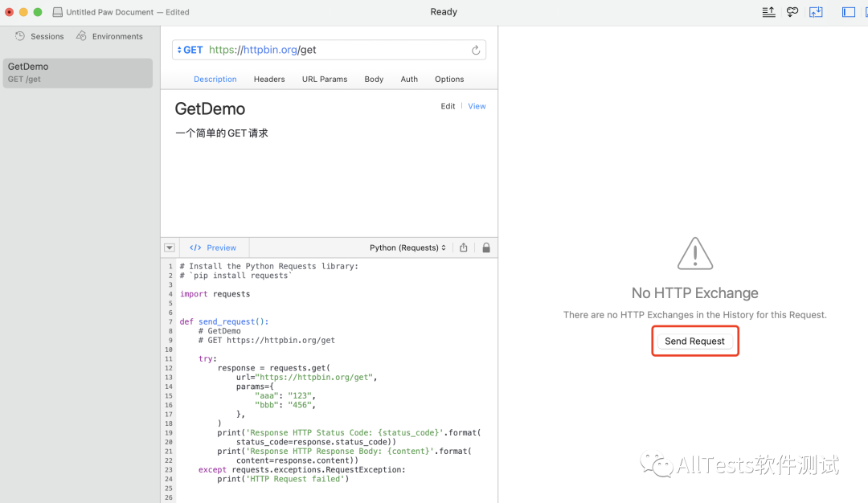
Task: Click the lock icon in the code bar
Action: pos(486,247)
